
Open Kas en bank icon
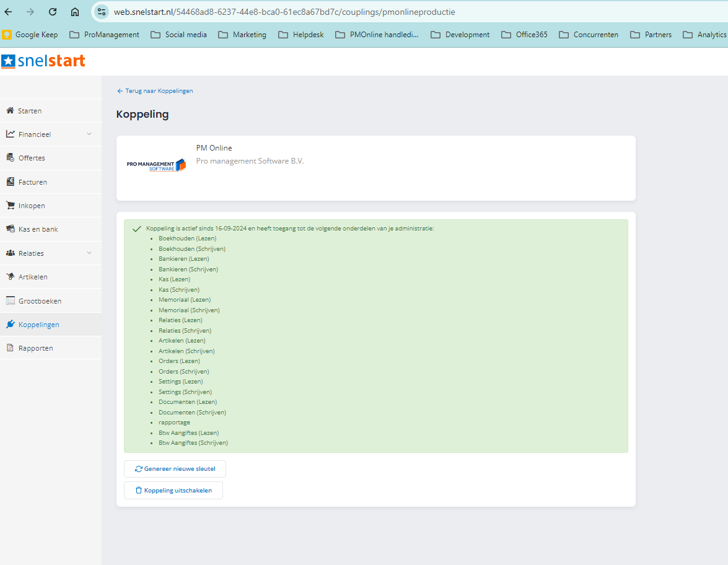click(x=10, y=229)
